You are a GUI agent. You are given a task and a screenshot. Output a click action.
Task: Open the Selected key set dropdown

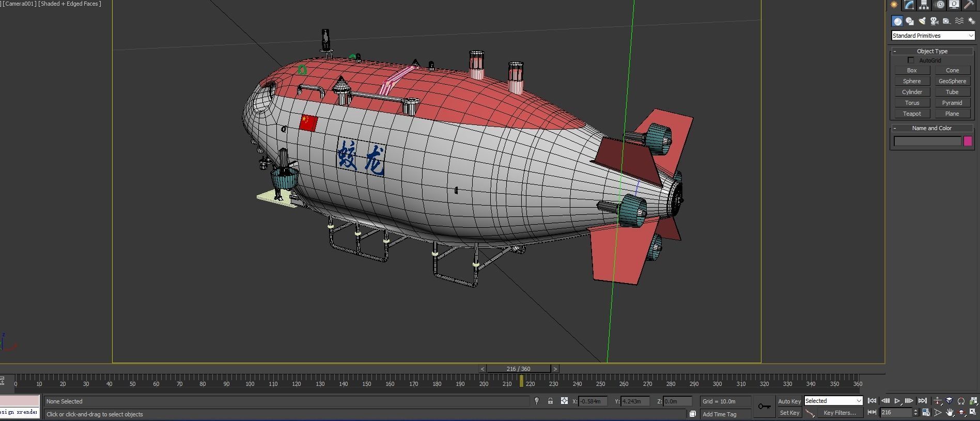point(833,401)
